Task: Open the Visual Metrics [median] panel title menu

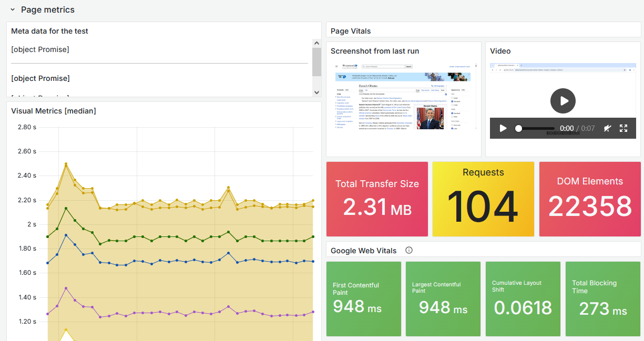Action: [x=53, y=111]
